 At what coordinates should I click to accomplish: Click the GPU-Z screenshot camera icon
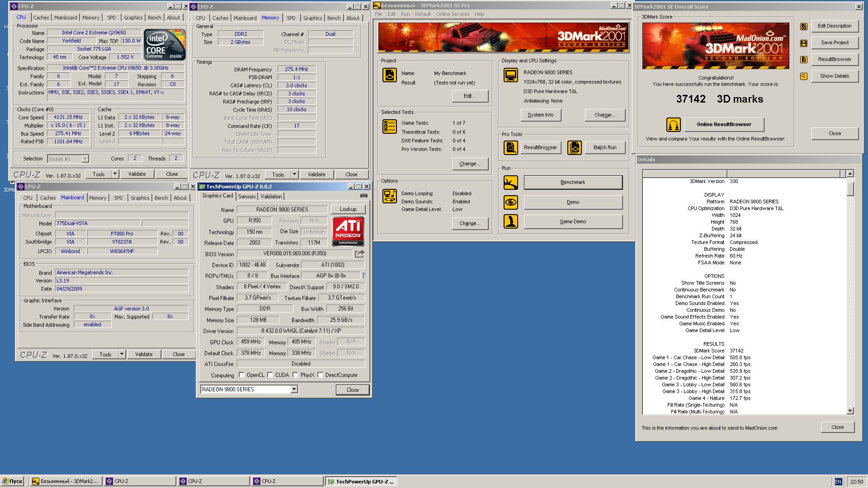[363, 196]
